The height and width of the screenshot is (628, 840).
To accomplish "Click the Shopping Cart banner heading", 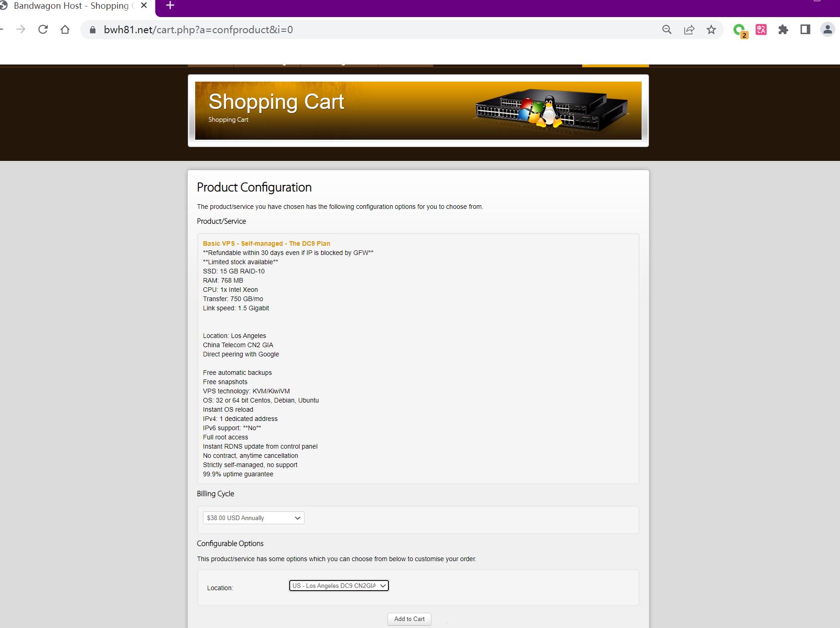I will [276, 102].
